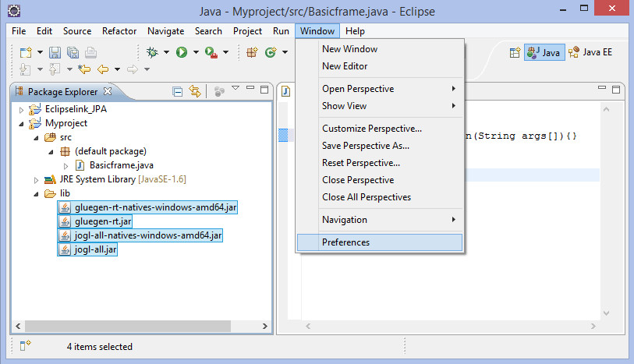The width and height of the screenshot is (634, 364).
Task: Click the Debug bug icon
Action: [x=152, y=53]
